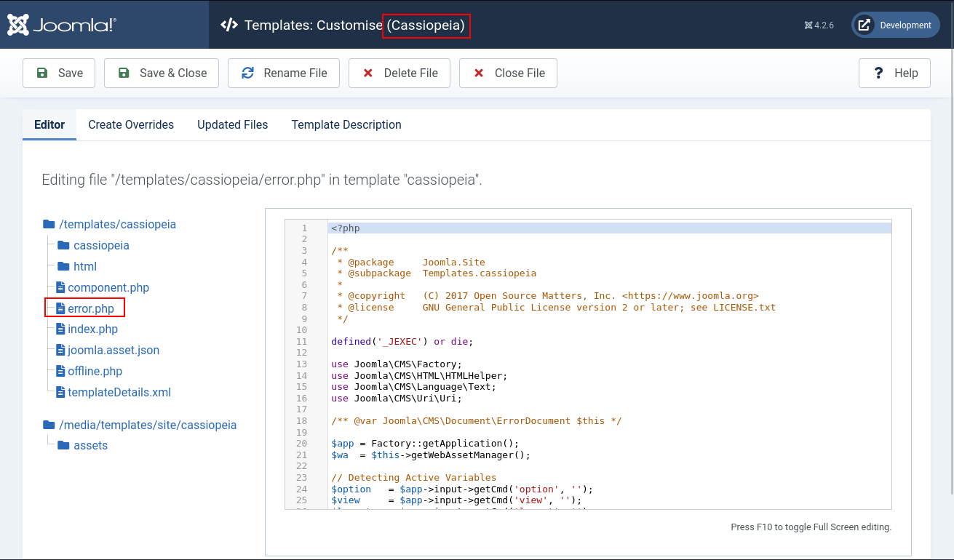Click the Joomla logo icon
The width and height of the screenshot is (954, 560).
pos(18,25)
